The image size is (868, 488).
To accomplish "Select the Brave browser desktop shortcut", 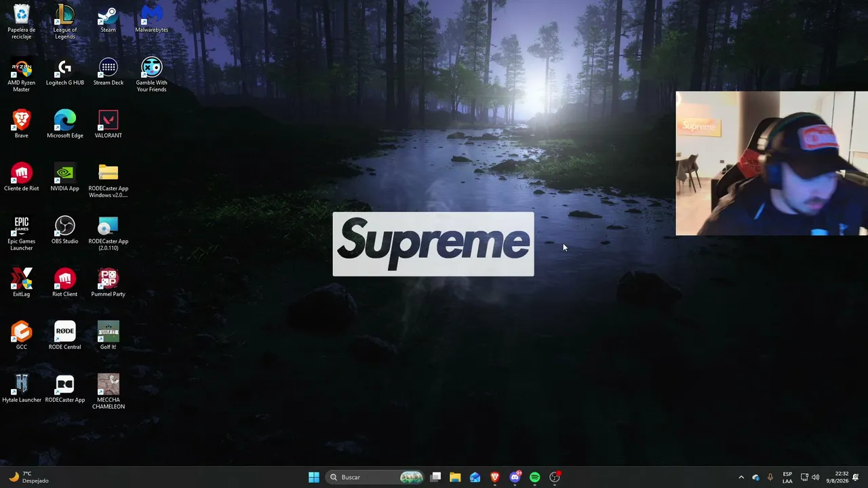I will [22, 124].
